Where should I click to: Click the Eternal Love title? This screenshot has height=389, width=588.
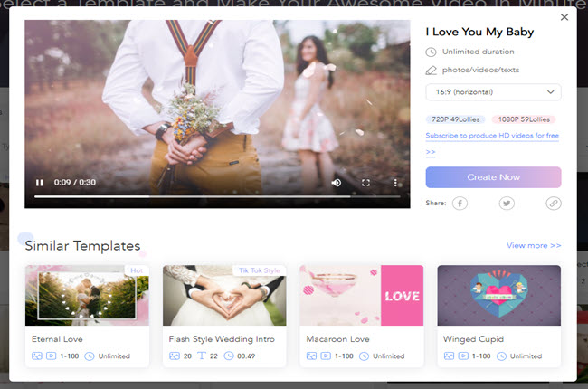point(57,339)
